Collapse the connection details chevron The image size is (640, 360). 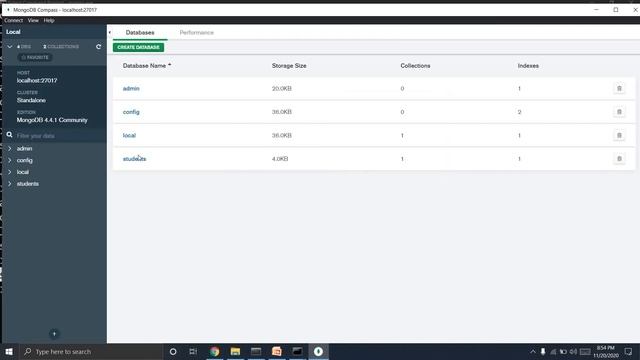point(10,47)
